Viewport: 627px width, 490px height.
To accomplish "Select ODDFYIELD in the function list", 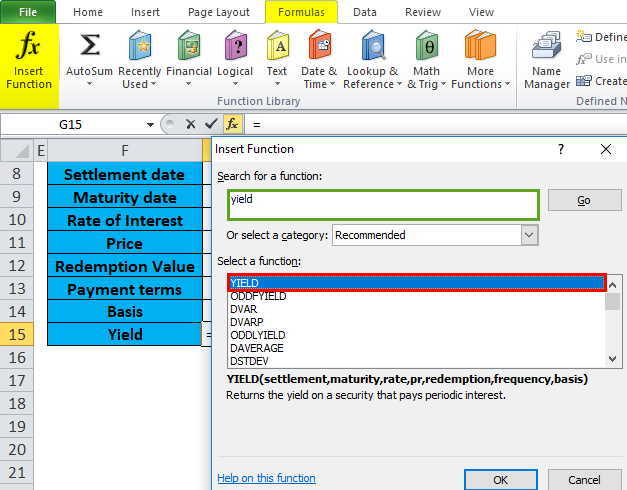I will [x=417, y=296].
